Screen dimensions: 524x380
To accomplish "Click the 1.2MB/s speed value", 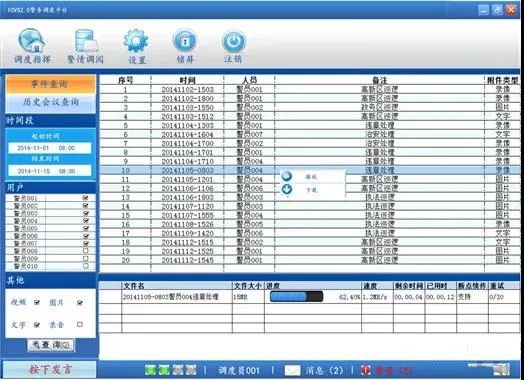I will (375, 297).
